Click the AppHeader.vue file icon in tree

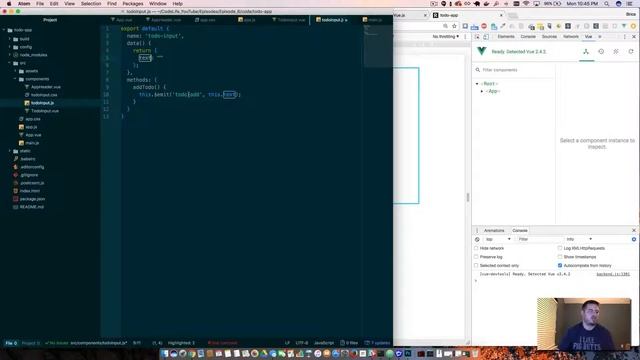click(x=27, y=87)
